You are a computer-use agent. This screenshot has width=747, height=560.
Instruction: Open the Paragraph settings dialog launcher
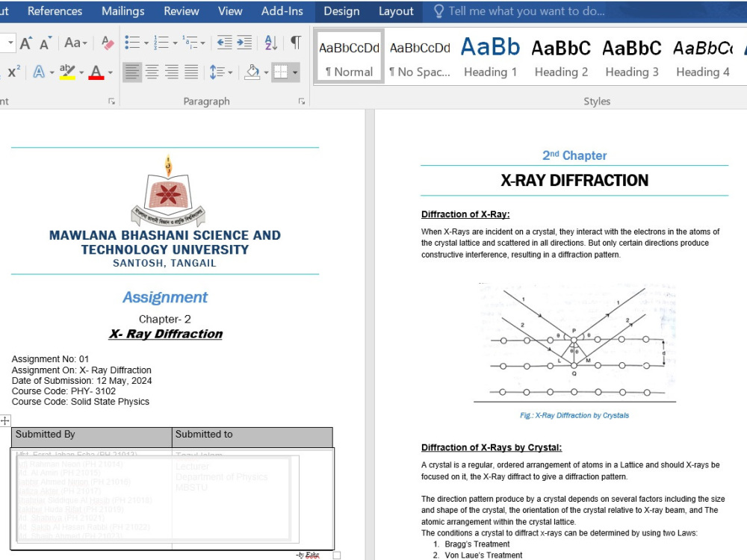302,101
